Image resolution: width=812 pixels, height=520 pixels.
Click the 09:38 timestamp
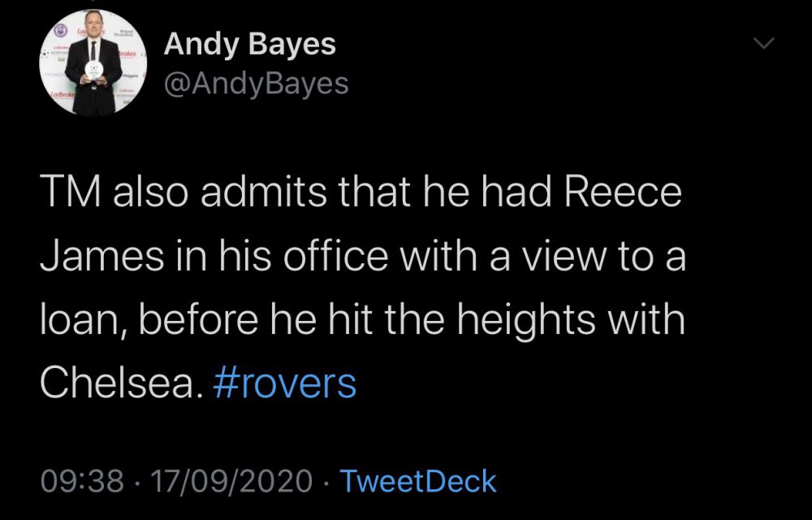coord(82,481)
